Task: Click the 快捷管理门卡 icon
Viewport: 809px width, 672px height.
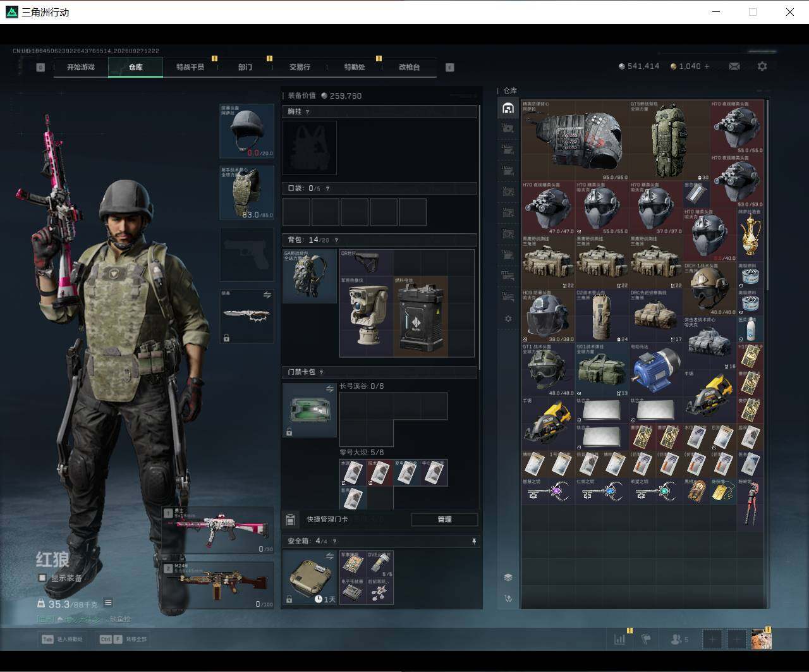Action: 290,520
